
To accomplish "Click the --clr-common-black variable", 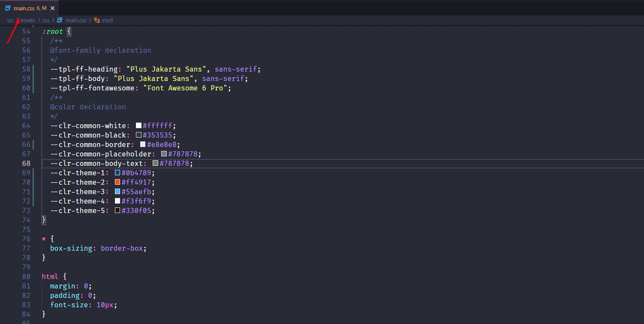I will [x=88, y=135].
